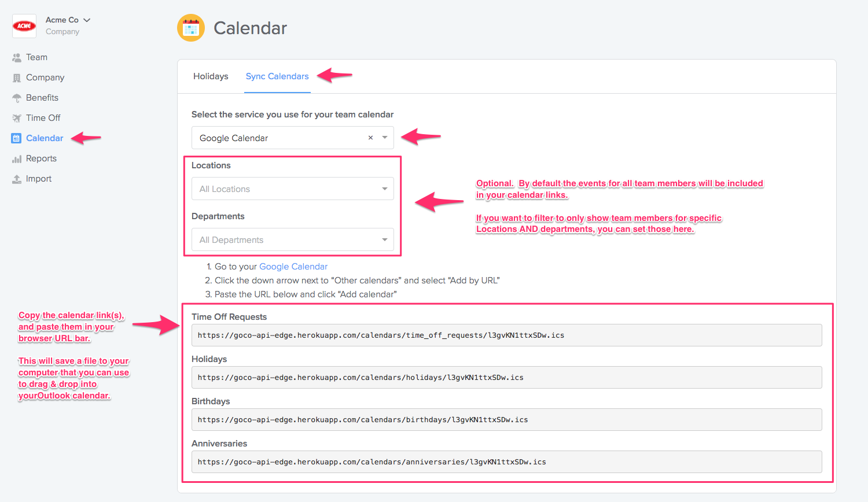This screenshot has height=502, width=868.
Task: Click the Benefits icon in the sidebar
Action: [15, 97]
